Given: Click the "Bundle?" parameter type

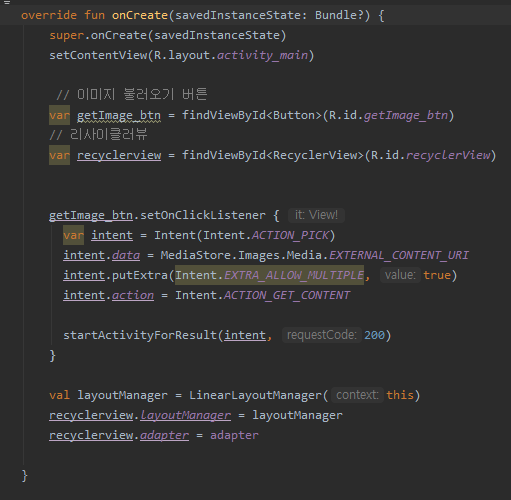Looking at the screenshot, I should 339,15.
